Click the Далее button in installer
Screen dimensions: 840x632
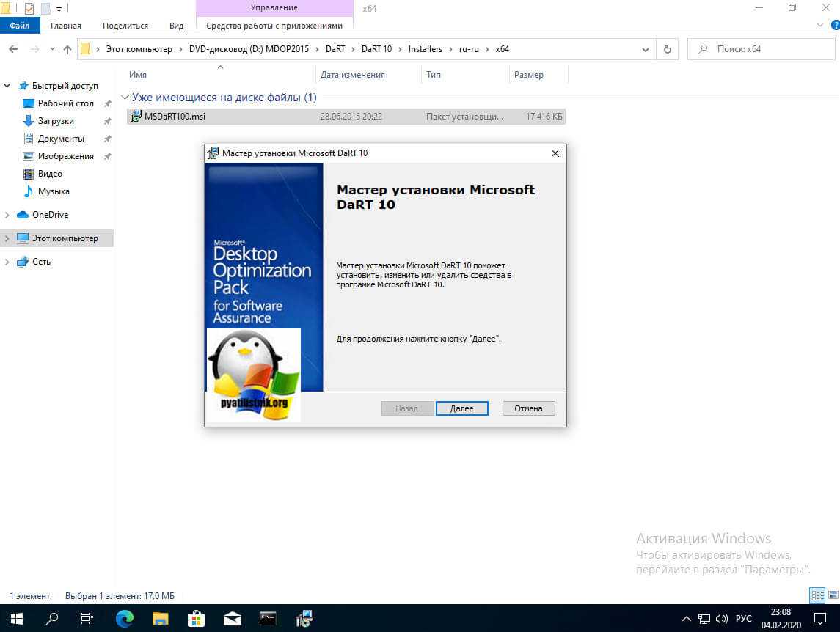tap(461, 408)
